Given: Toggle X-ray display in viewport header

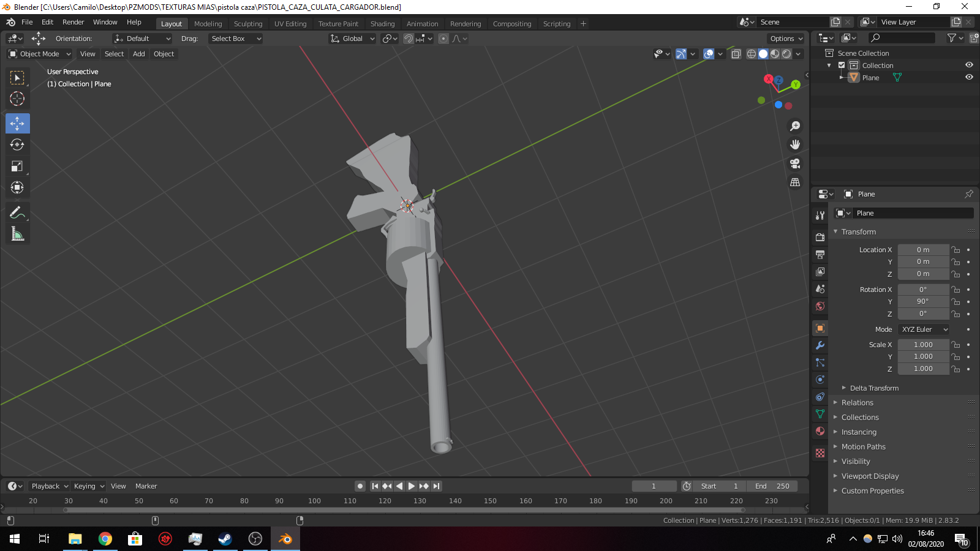Looking at the screenshot, I should [x=736, y=54].
